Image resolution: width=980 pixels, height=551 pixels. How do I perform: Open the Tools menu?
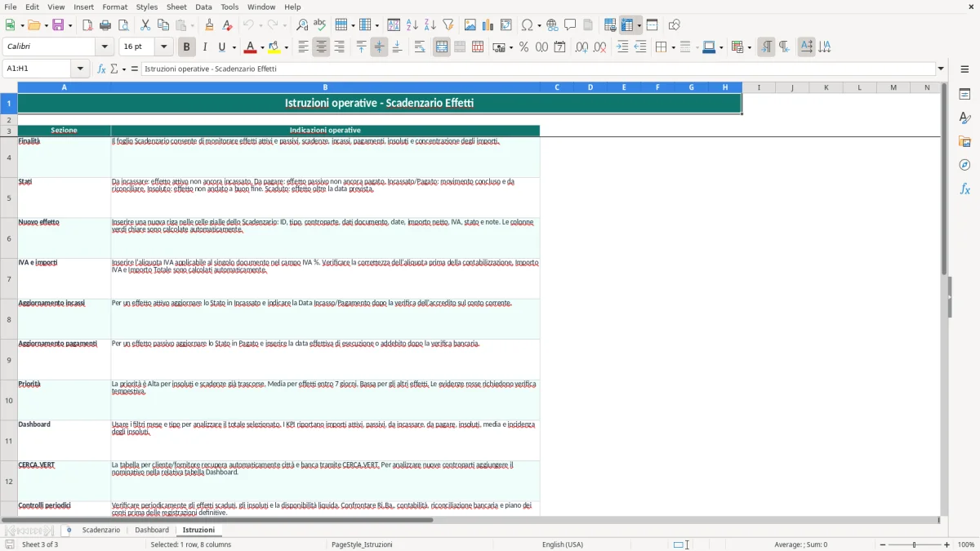(x=229, y=7)
